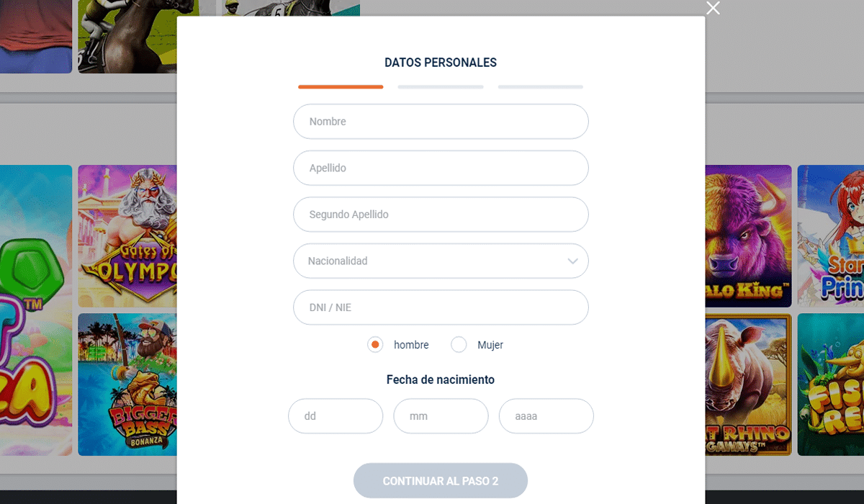Open Buffalo King game thumbnail
The height and width of the screenshot is (504, 864).
[748, 236]
